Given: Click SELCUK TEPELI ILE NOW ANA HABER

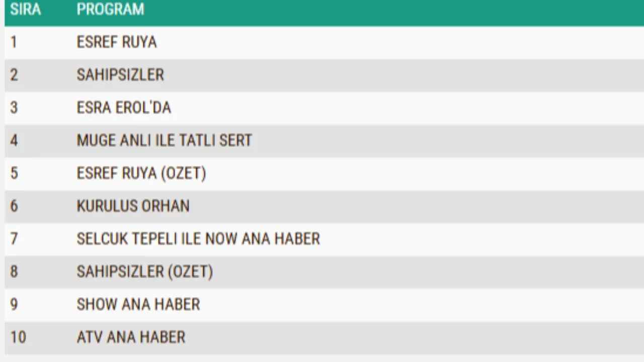Looking at the screenshot, I should (x=198, y=239).
